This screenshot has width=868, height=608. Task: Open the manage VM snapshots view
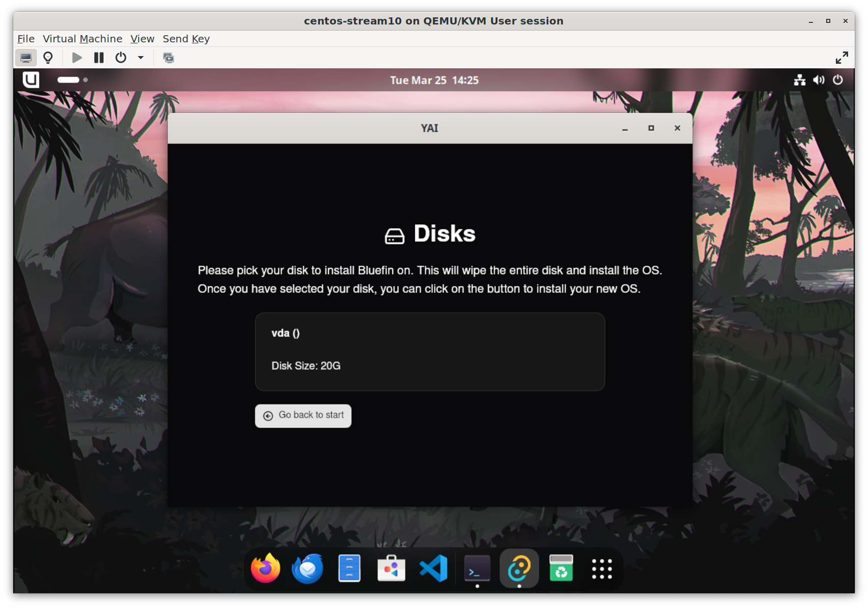(168, 58)
